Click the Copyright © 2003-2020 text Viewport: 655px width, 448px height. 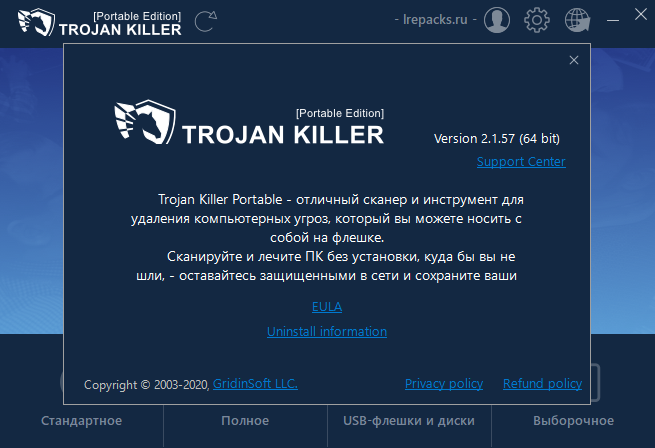click(x=147, y=384)
